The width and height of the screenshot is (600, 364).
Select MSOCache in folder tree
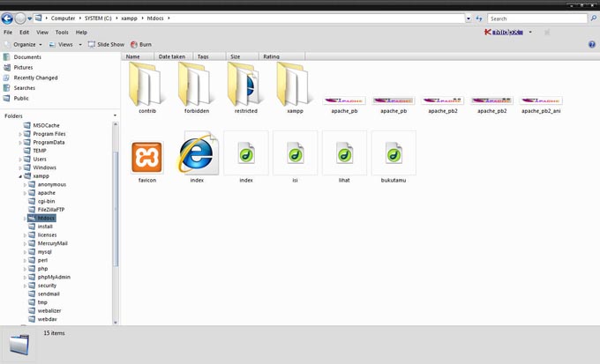point(41,125)
